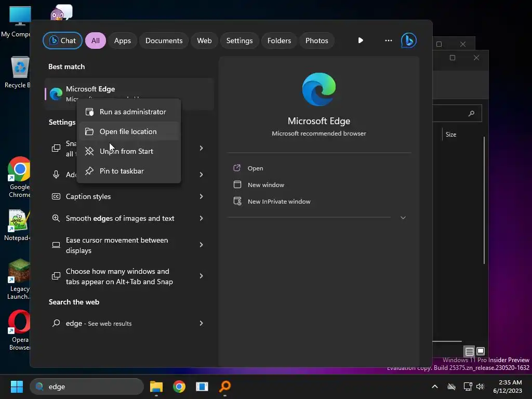Viewport: 532px width, 399px height.
Task: Click the search field in background Explorer window
Action: pos(457,113)
